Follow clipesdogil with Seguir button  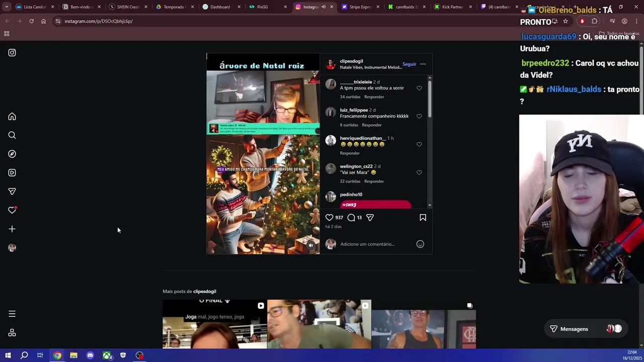[409, 64]
